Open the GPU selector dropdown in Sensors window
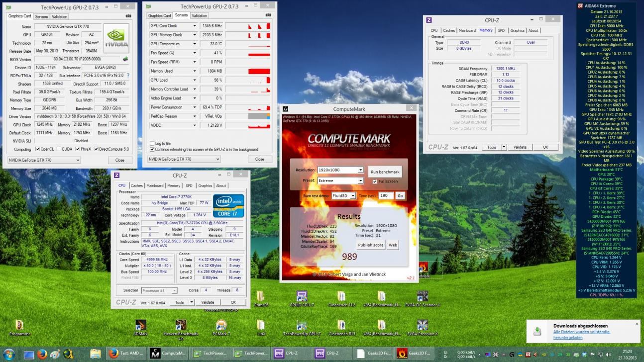Screen dimensions: 644x362 point(184,159)
